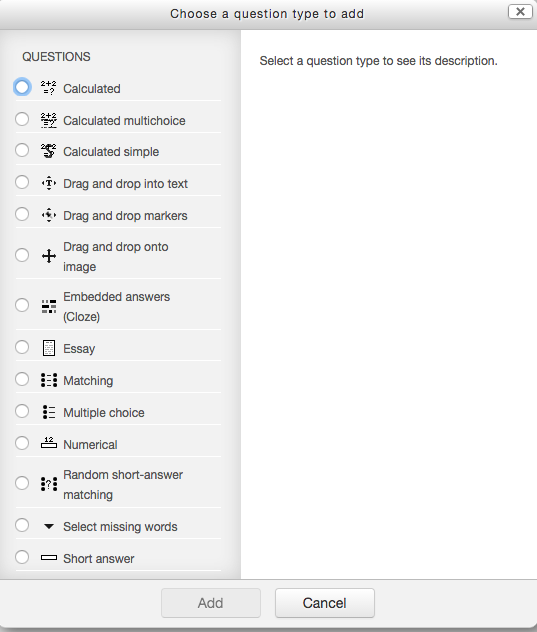Click the Drag and drop into text icon
Viewport: 537px width, 632px height.
point(49,183)
